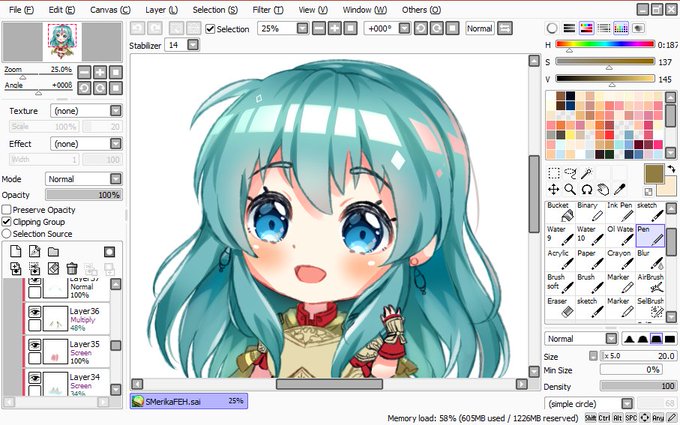The width and height of the screenshot is (680, 425).
Task: Open the Stabilizer value dropdown
Action: pyautogui.click(x=193, y=45)
